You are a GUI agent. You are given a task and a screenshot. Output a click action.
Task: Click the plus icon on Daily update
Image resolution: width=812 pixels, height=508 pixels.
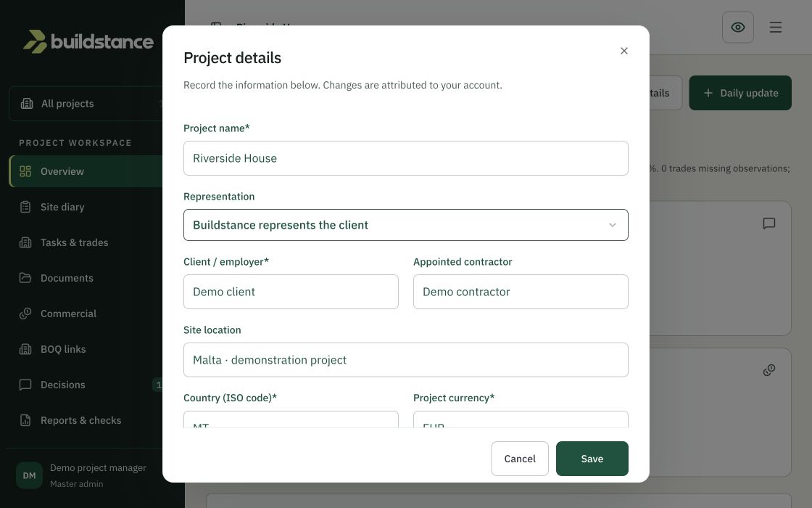click(x=708, y=93)
